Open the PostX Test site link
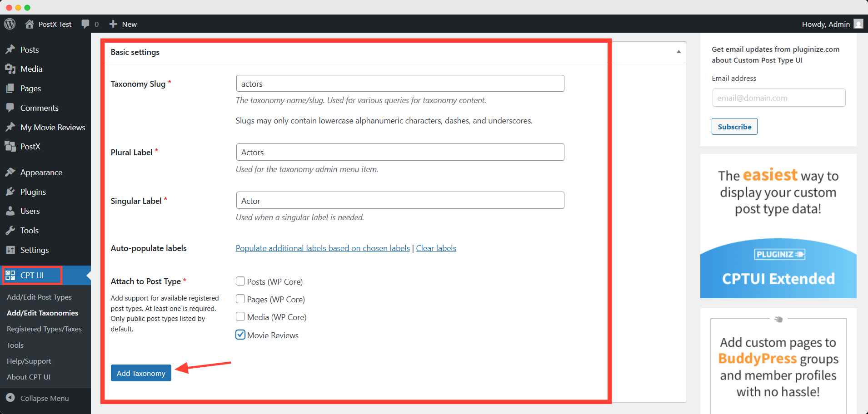The width and height of the screenshot is (868, 414). point(55,24)
